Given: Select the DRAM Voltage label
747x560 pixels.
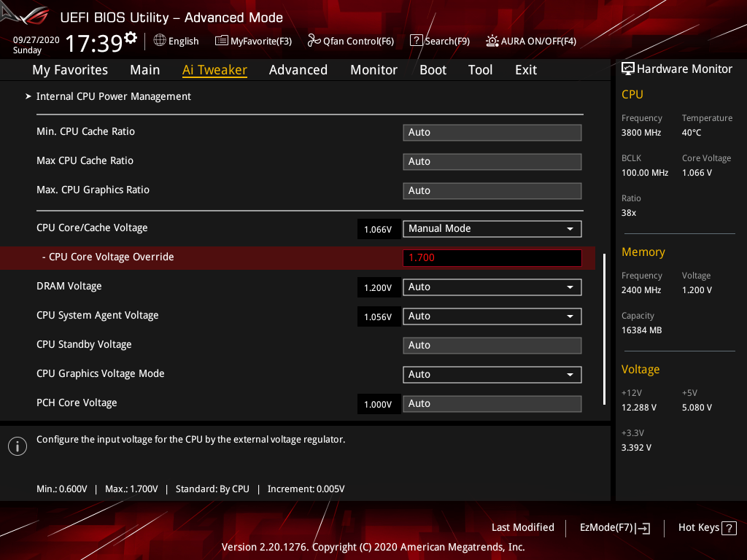Looking at the screenshot, I should (69, 286).
